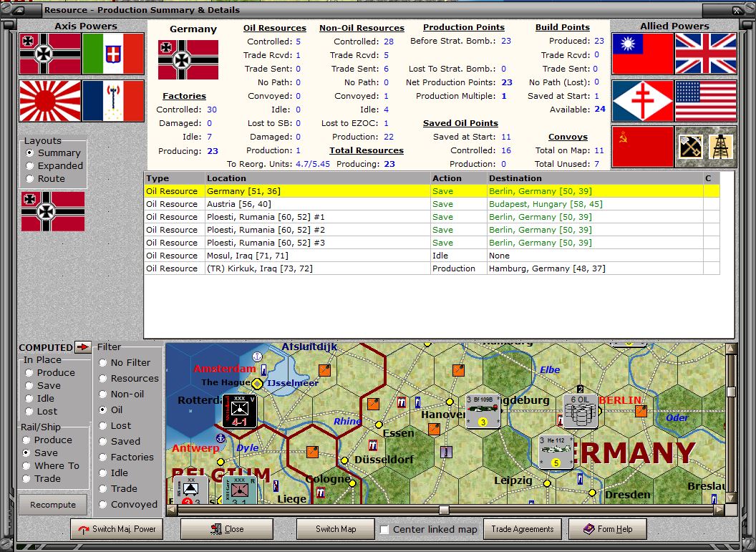Viewport: 756px width, 552px height.
Task: Click the Close button at bottom
Action: click(227, 529)
